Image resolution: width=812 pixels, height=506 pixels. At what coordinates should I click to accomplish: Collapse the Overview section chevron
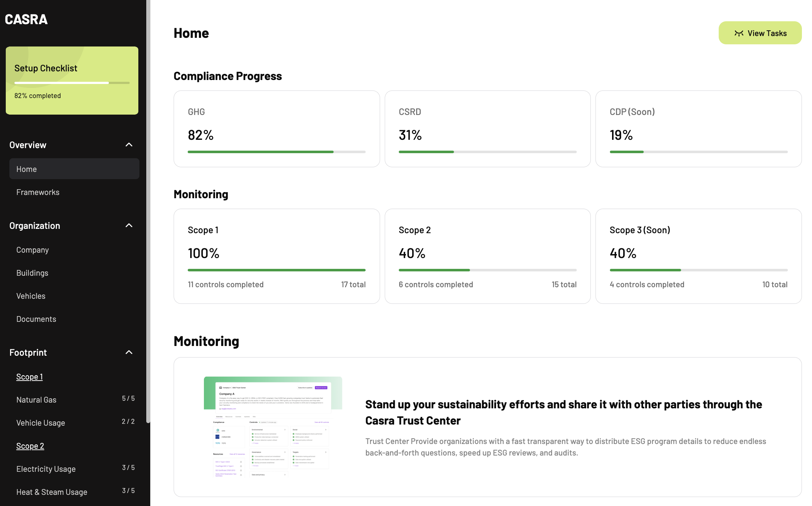[129, 145]
